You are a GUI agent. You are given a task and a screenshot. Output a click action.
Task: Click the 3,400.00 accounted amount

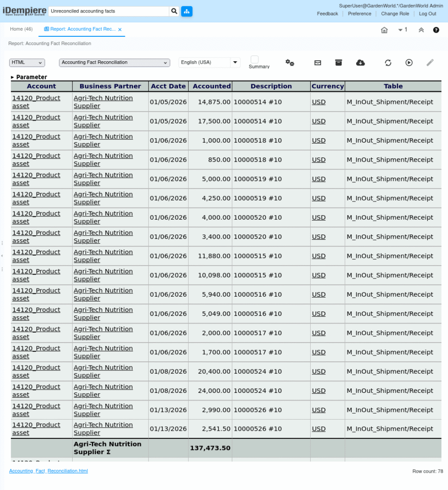coord(216,237)
